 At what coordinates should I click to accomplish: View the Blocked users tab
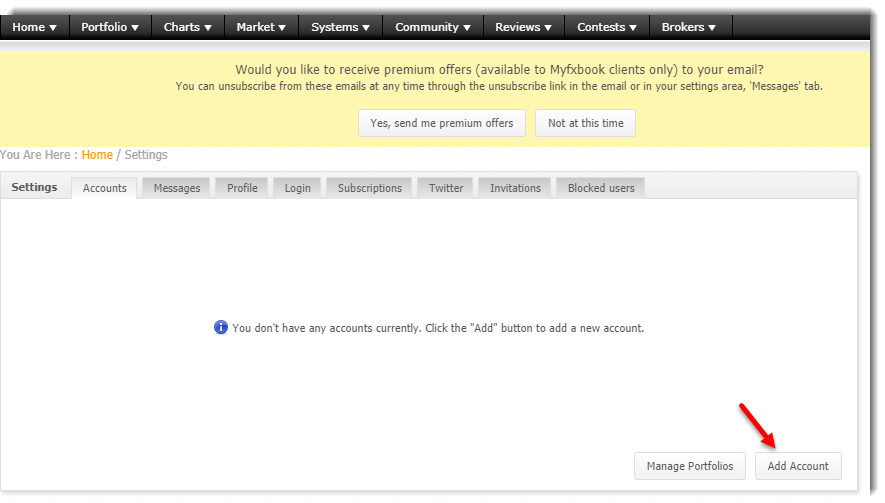coord(601,188)
